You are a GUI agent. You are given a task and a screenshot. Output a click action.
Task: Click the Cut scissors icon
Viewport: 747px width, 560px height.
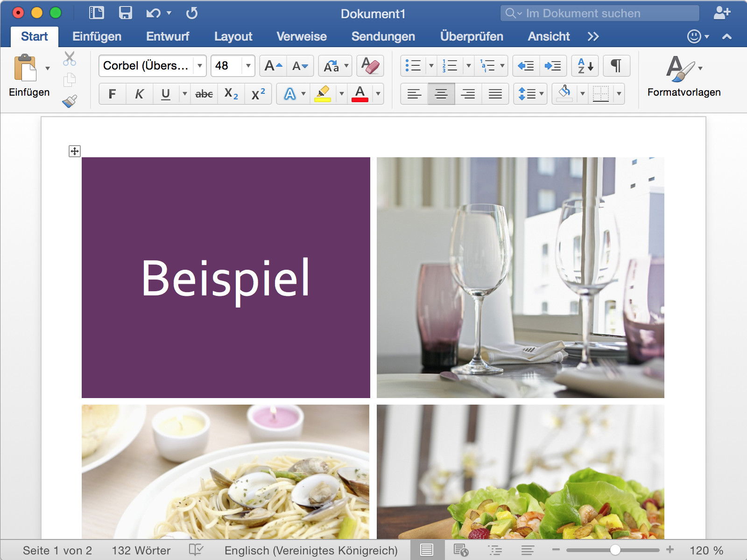(70, 58)
